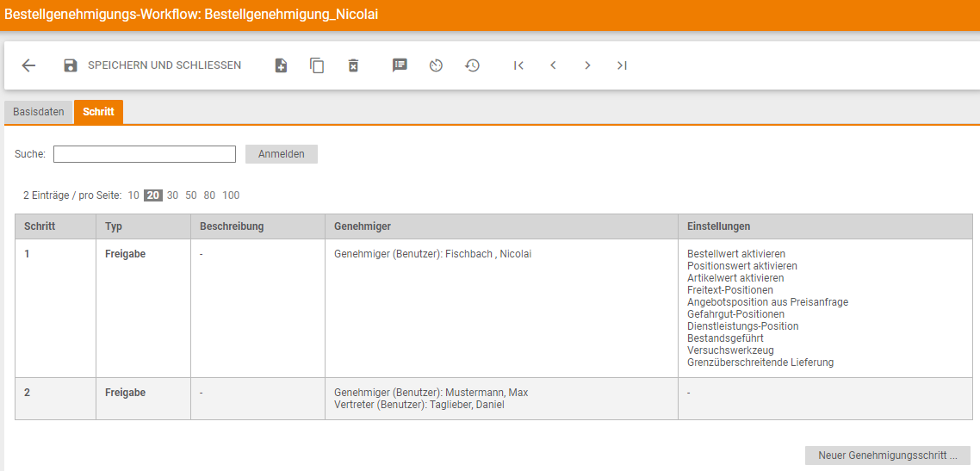Switch to the Basisdaten tab

pyautogui.click(x=39, y=112)
